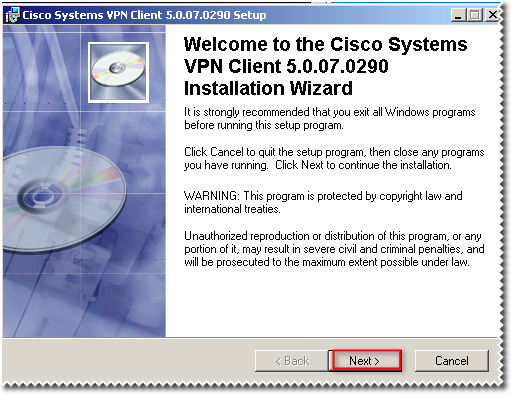Click the small framed CD image
514x397 pixels.
(x=118, y=72)
